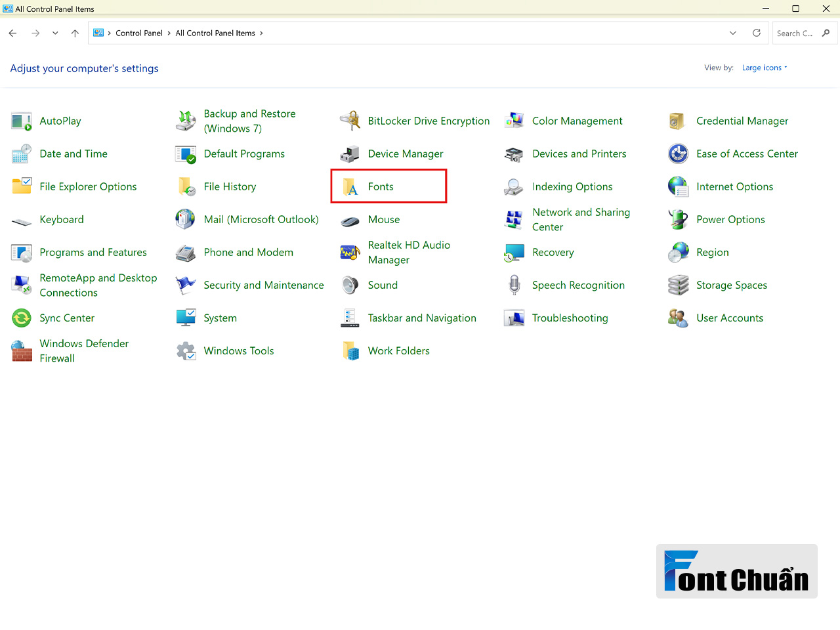
Task: Click the Sync Center icon
Action: point(22,318)
